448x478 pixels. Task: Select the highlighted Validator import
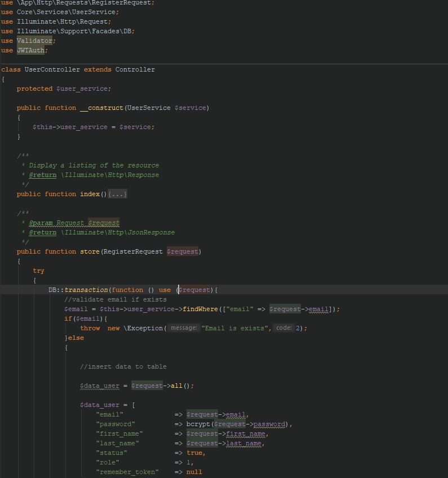[x=34, y=41]
